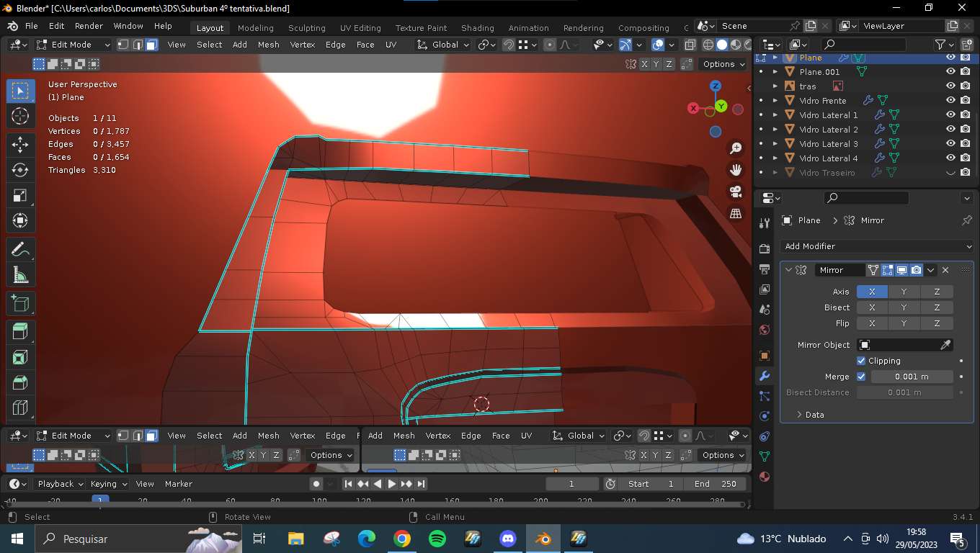Image resolution: width=980 pixels, height=553 pixels.
Task: Open the Global transform orientation dropdown in main viewport
Action: click(x=444, y=45)
